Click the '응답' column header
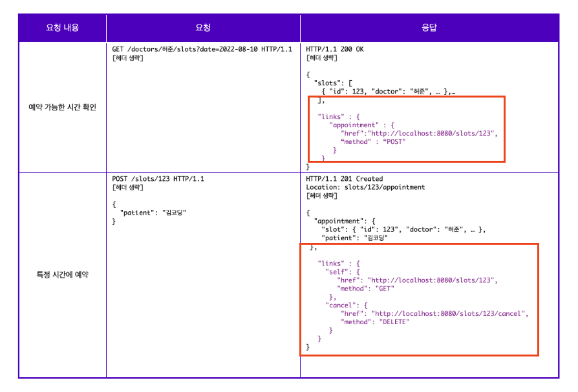The height and width of the screenshot is (392, 578). (429, 28)
